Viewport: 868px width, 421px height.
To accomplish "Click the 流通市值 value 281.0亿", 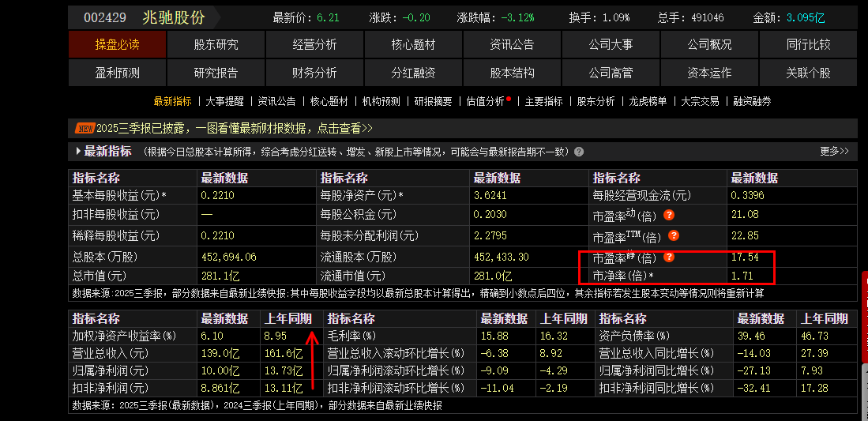I will coord(493,276).
